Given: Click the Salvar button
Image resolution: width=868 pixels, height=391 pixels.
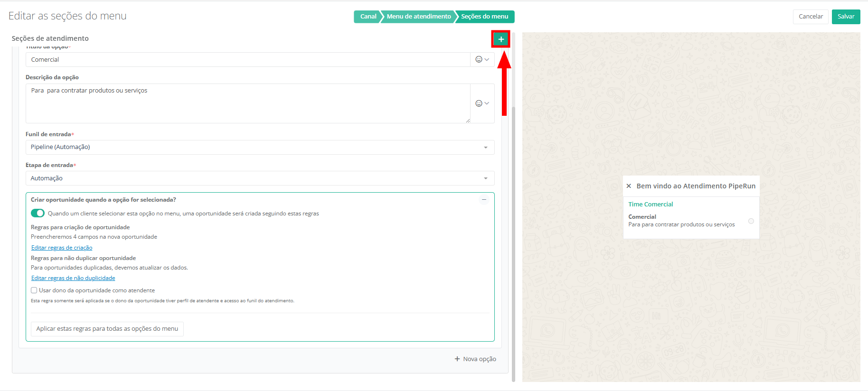Looking at the screenshot, I should [846, 17].
